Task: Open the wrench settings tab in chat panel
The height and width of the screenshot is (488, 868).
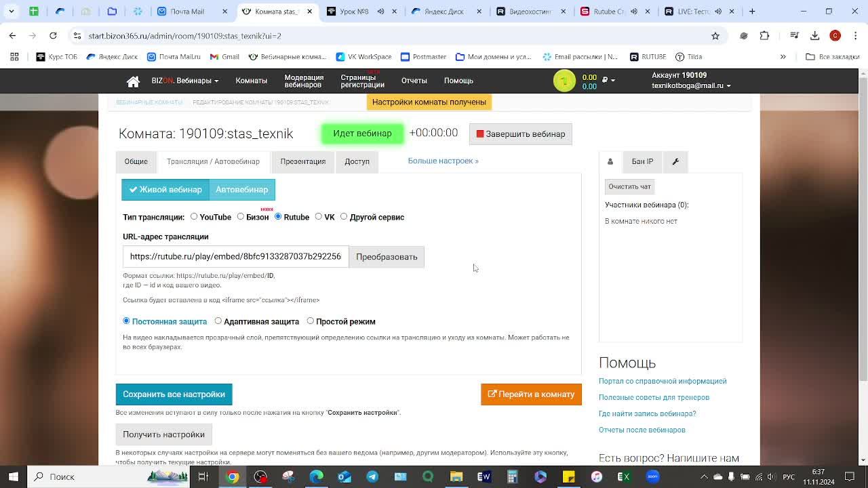Action: click(675, 161)
